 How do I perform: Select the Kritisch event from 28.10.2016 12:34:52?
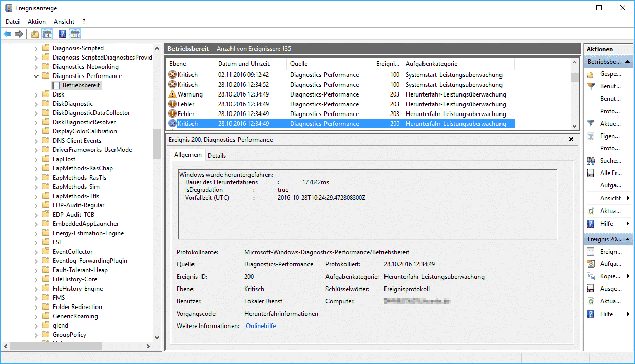[x=341, y=85]
